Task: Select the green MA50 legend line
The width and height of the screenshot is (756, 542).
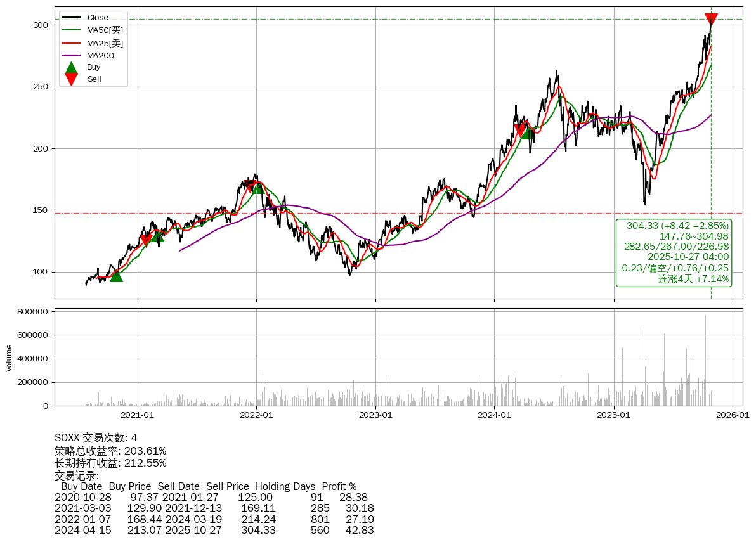Action: 71,30
